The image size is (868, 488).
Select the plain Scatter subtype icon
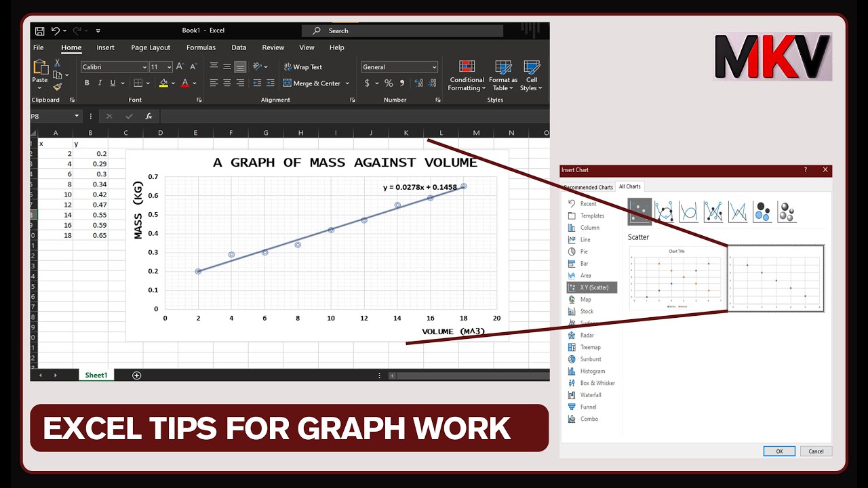tap(639, 211)
